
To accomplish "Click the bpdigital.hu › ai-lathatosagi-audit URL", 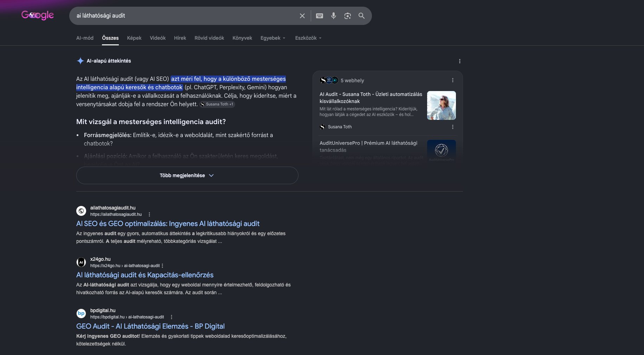I will coord(127,317).
